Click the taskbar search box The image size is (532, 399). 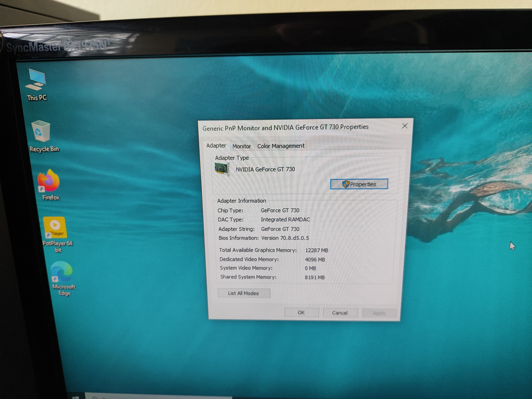144,398
